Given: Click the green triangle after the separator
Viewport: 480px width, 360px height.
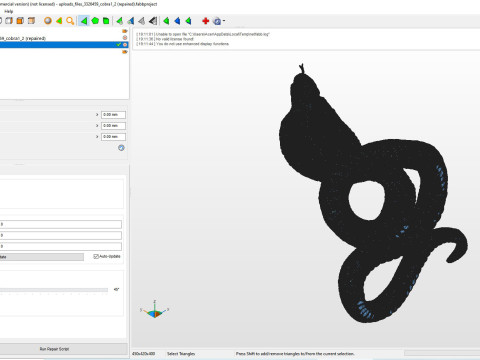Looking at the screenshot, I should click(166, 21).
